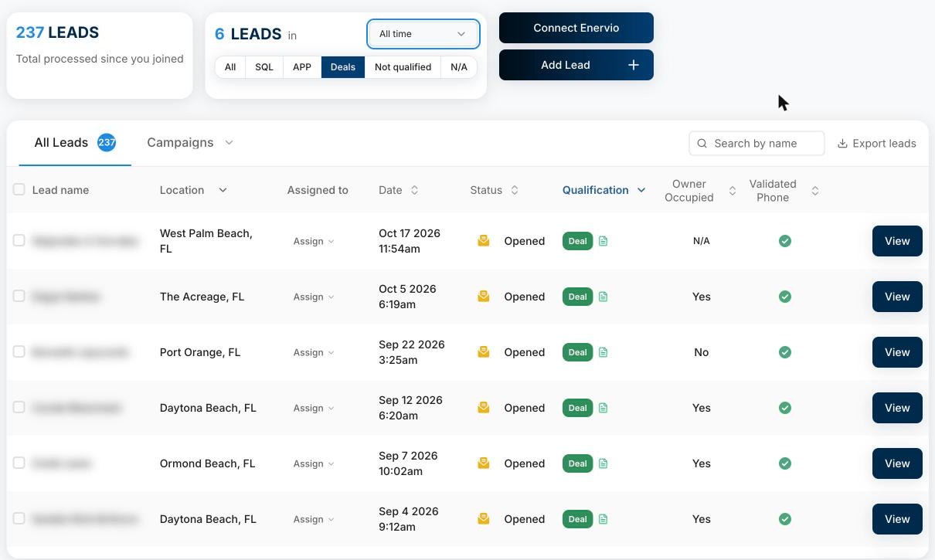Check the box for The Acreage lead
Viewport: 935px width, 560px height.
pos(19,296)
